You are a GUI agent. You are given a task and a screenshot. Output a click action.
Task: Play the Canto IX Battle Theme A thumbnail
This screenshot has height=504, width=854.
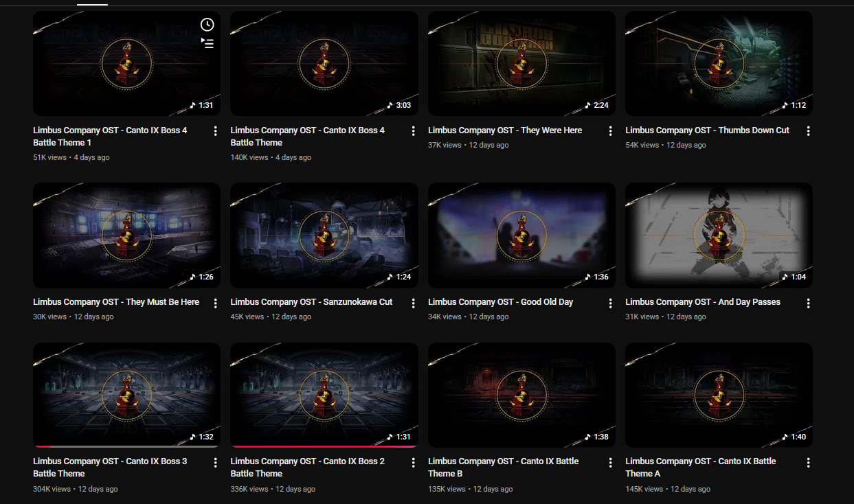(719, 395)
